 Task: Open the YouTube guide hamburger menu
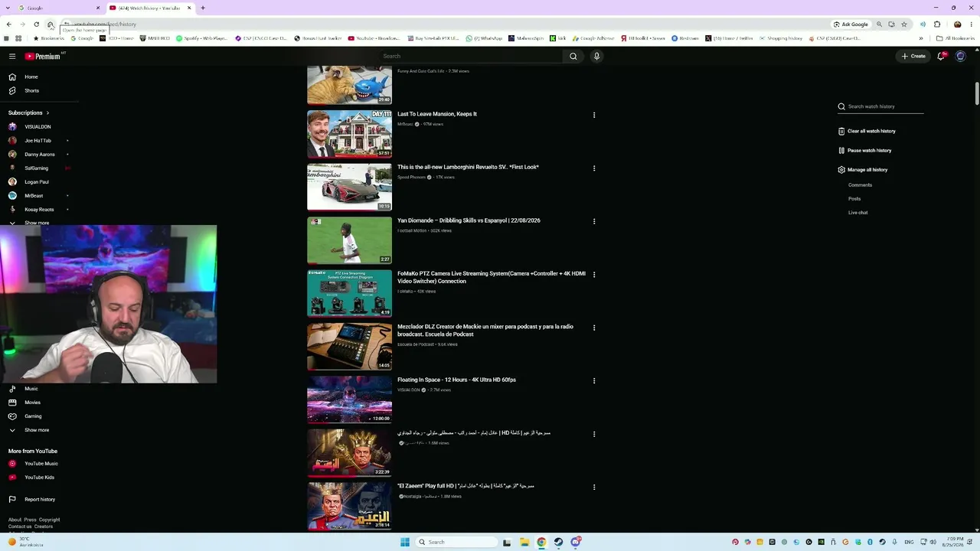tap(12, 56)
